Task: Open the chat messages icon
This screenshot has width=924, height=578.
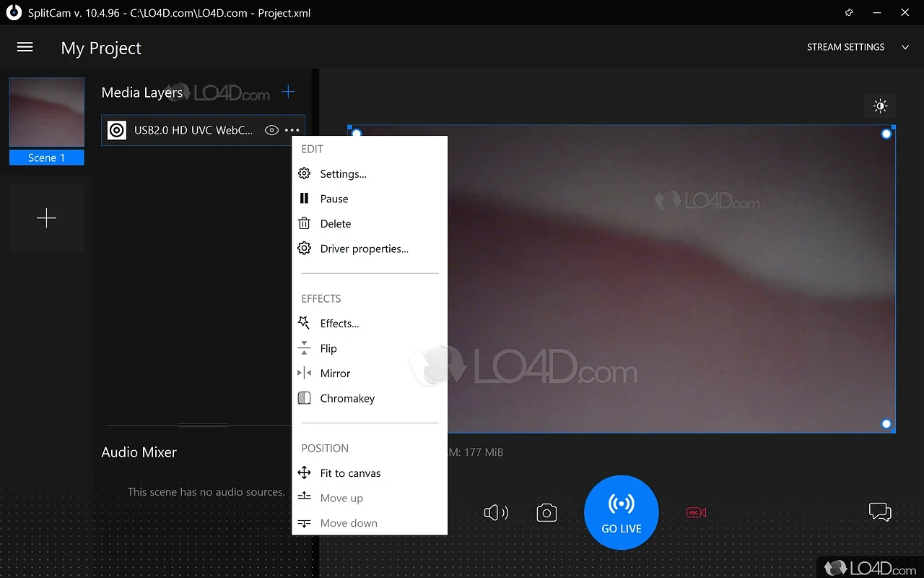Action: (x=879, y=512)
